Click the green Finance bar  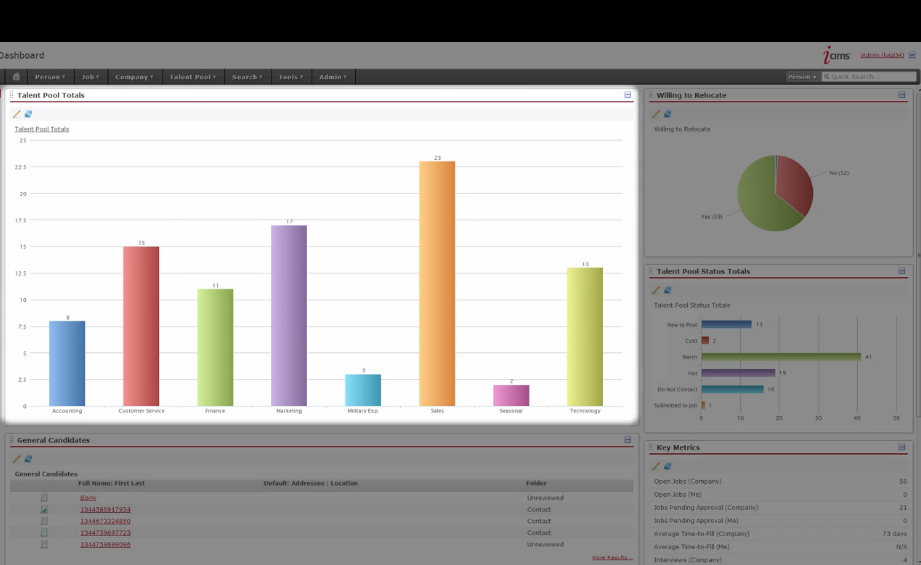click(215, 347)
